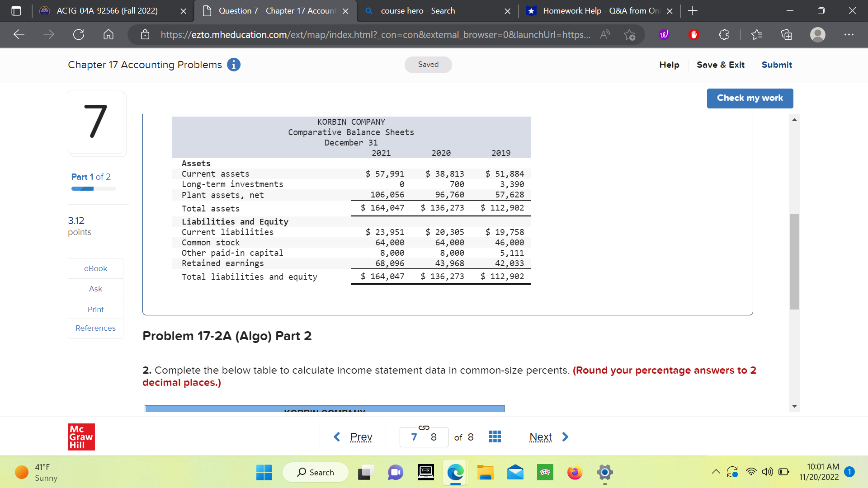Add page to favorites star icon
868x488 pixels.
(629, 35)
